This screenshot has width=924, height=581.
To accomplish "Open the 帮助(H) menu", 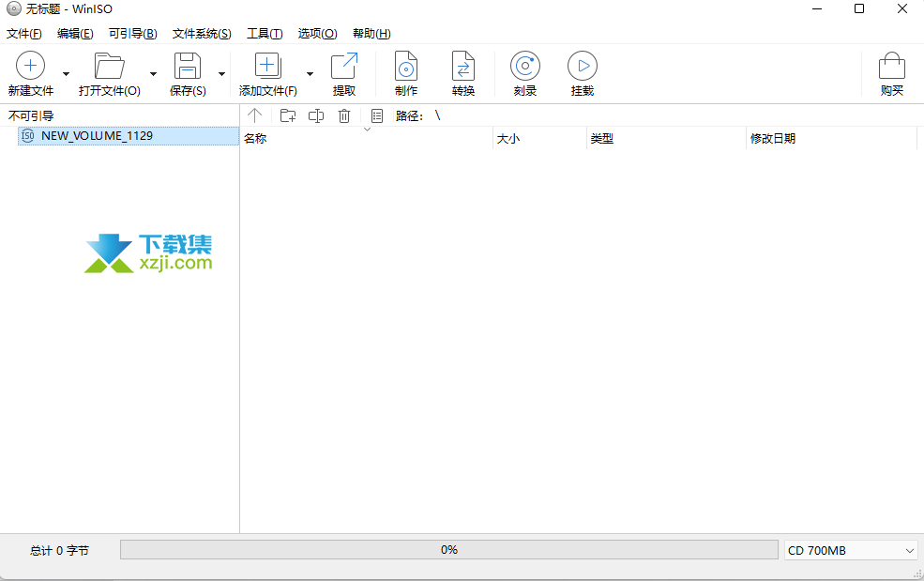I will click(371, 34).
